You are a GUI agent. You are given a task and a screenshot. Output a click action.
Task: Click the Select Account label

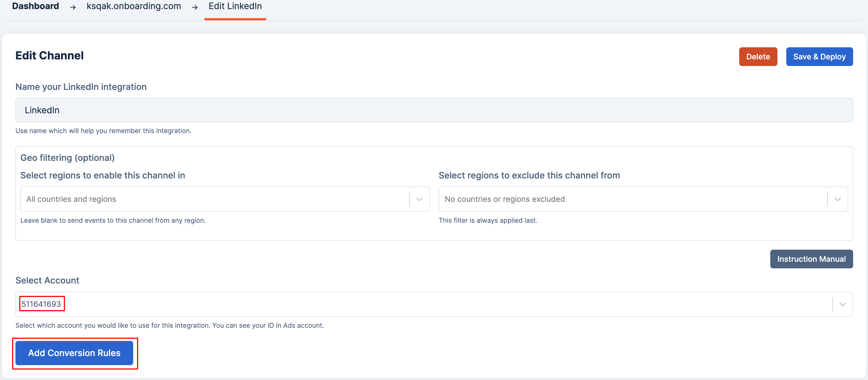point(47,280)
